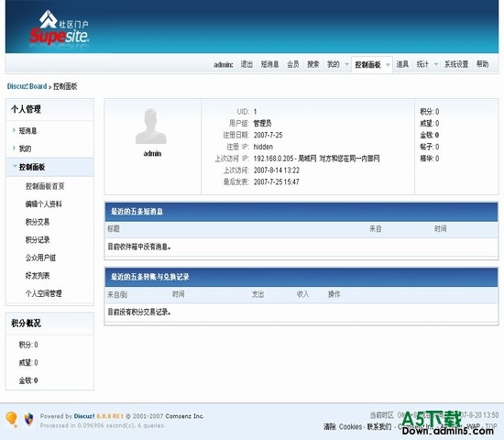Open the 控制面板 dropdown arrow in top navigation
The height and width of the screenshot is (440, 504).
pos(388,64)
